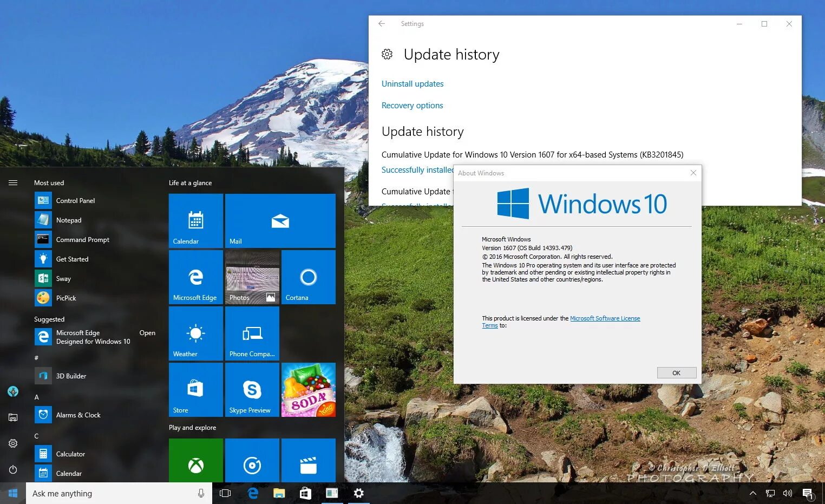Open the user account icon in Start
The height and width of the screenshot is (504, 825).
[x=13, y=391]
